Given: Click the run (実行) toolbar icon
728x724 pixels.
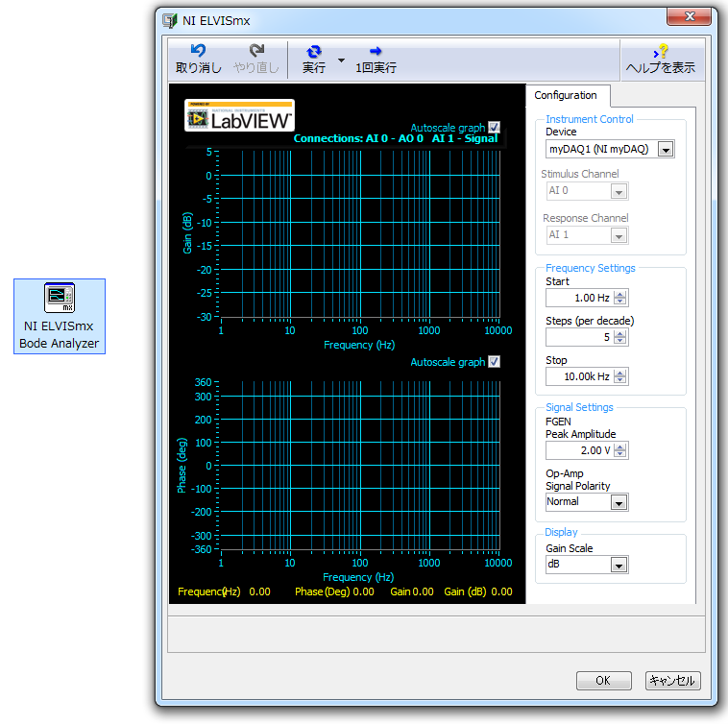Looking at the screenshot, I should point(314,51).
